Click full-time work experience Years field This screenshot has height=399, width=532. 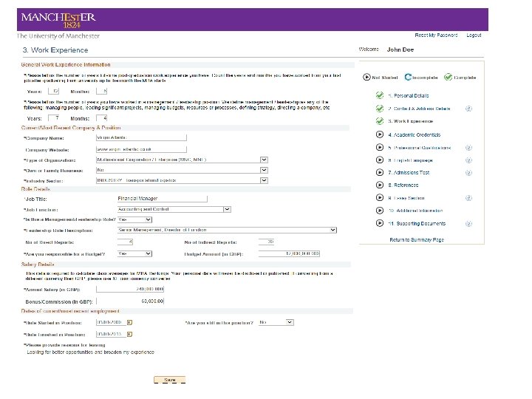(54, 91)
